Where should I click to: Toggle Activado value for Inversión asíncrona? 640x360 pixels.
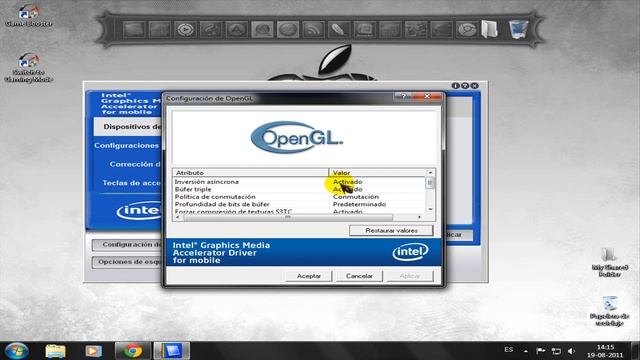(x=347, y=182)
